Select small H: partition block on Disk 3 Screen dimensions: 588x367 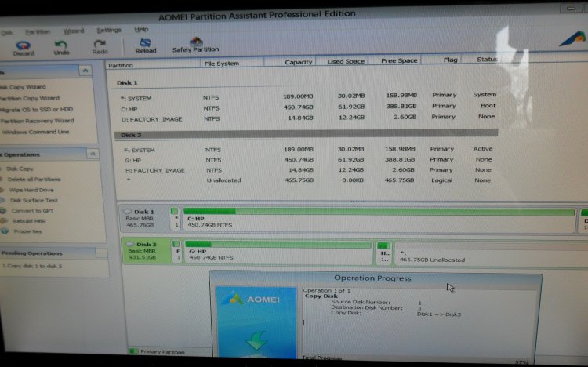(384, 252)
